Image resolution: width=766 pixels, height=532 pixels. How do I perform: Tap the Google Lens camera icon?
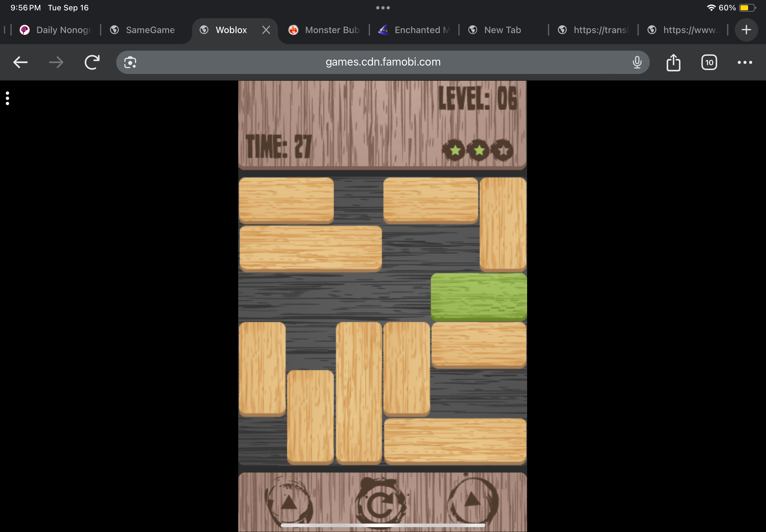click(x=130, y=62)
